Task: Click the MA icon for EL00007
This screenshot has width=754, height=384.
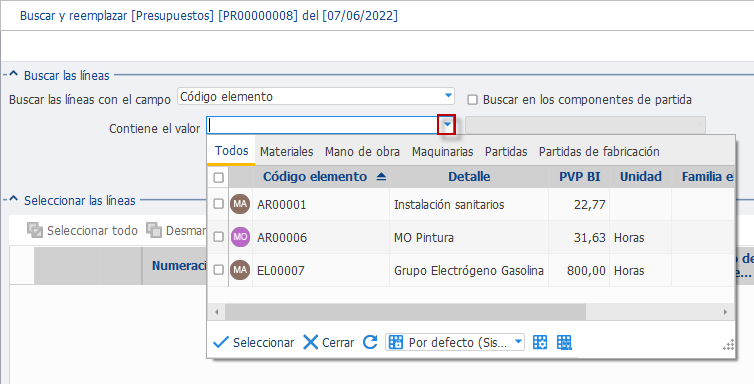Action: point(240,270)
